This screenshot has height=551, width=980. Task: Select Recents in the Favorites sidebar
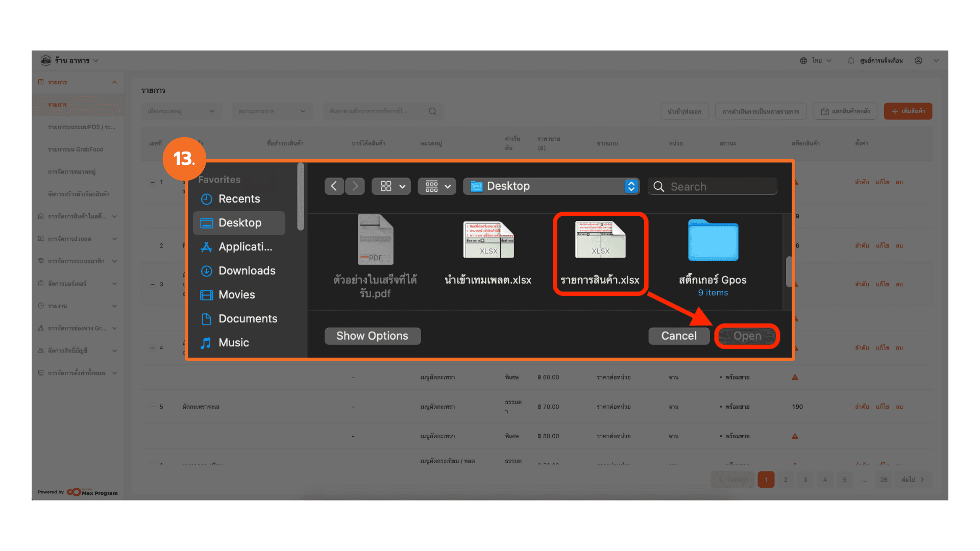pos(239,199)
